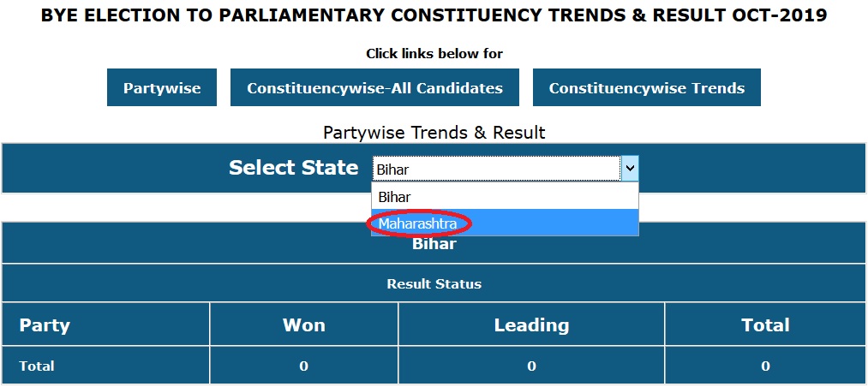The height and width of the screenshot is (387, 868).
Task: Click the Won count in Total row
Action: click(x=303, y=366)
